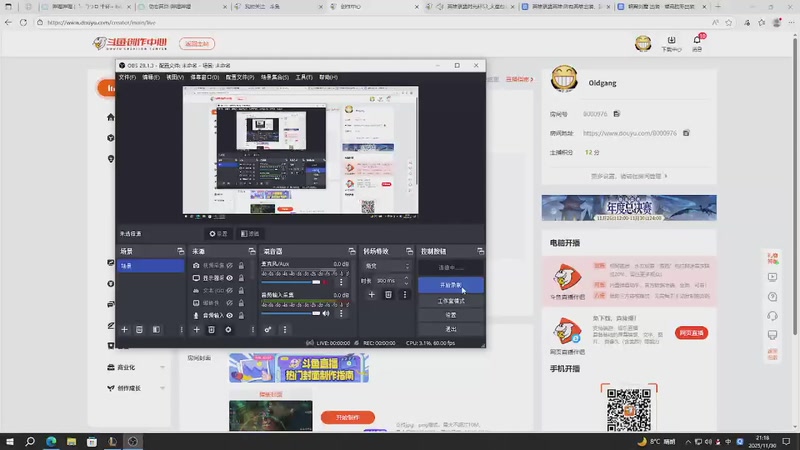The height and width of the screenshot is (450, 800).
Task: Add a transition with plus icon in 转场特效 panel
Action: coord(371,294)
